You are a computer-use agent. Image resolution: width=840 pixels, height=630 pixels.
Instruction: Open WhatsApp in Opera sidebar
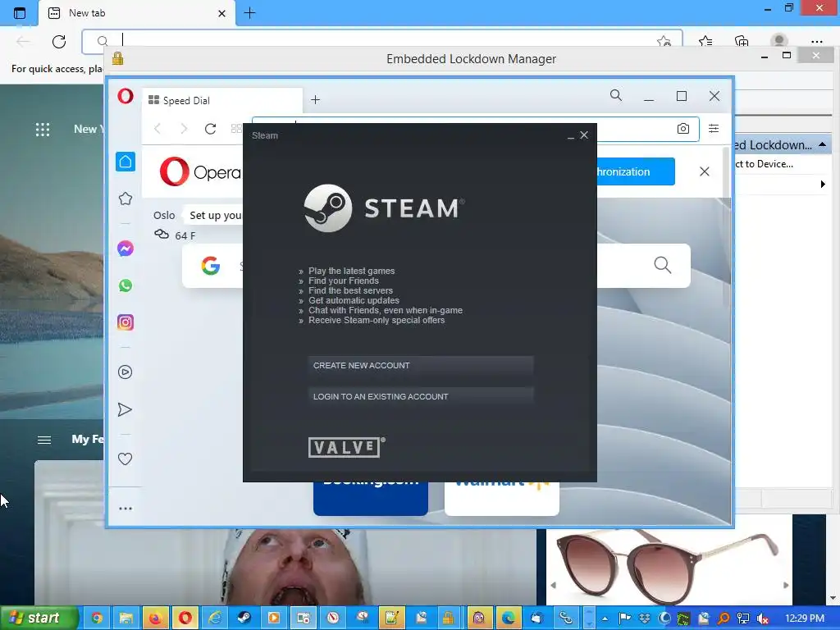(x=126, y=285)
